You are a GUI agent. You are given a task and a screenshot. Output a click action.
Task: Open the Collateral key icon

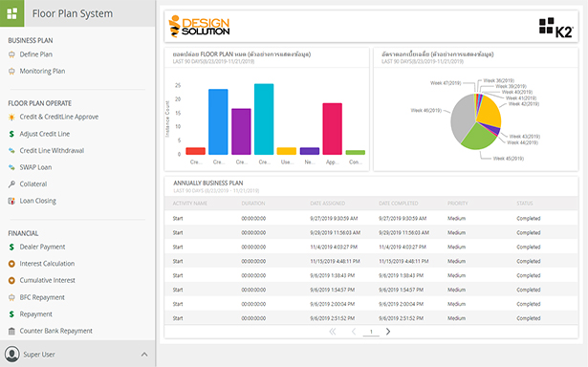(x=11, y=184)
